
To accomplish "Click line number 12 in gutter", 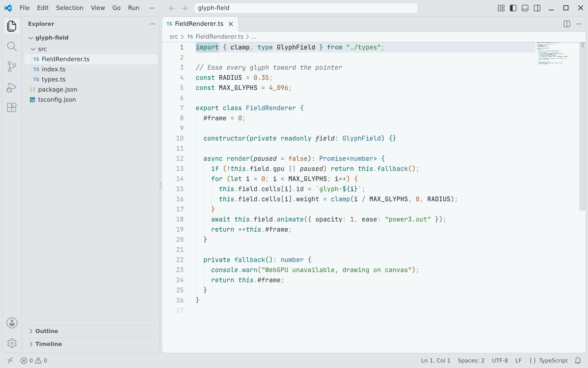I will coord(180,159).
